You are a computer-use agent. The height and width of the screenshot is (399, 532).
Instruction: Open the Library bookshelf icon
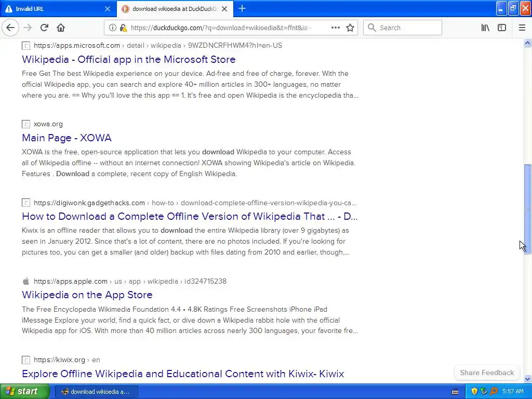485,28
